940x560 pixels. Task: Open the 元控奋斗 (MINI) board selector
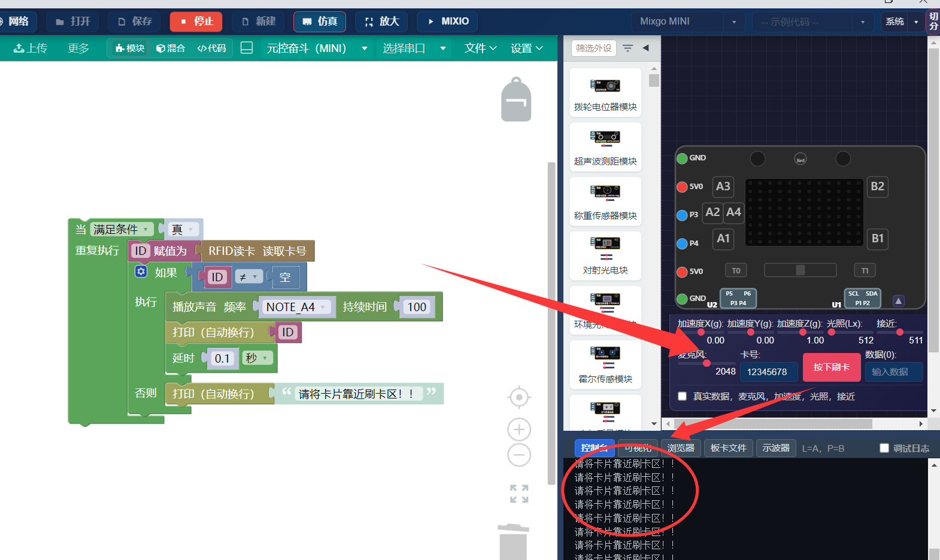click(x=317, y=48)
